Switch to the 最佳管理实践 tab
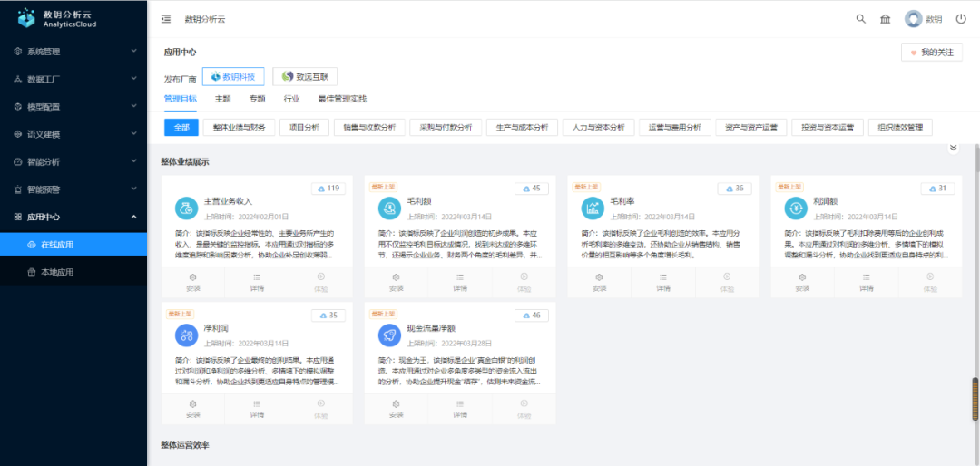This screenshot has width=980, height=466. [341, 99]
